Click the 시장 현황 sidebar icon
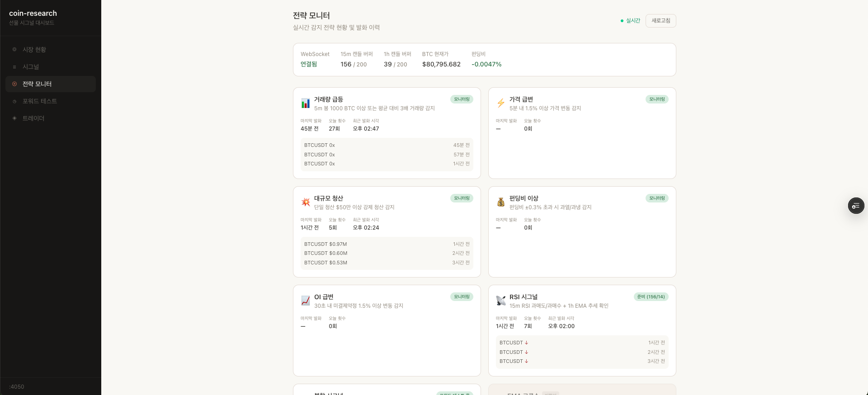This screenshot has width=868, height=395. [14, 49]
